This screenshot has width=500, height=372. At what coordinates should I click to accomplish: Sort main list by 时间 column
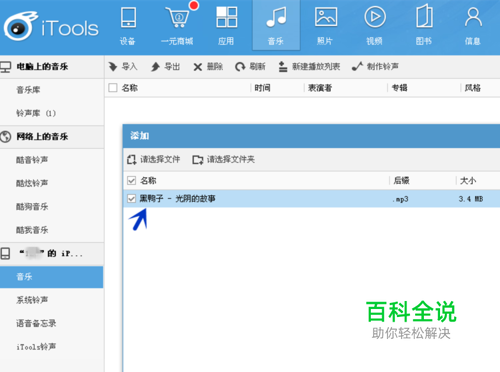pos(262,88)
